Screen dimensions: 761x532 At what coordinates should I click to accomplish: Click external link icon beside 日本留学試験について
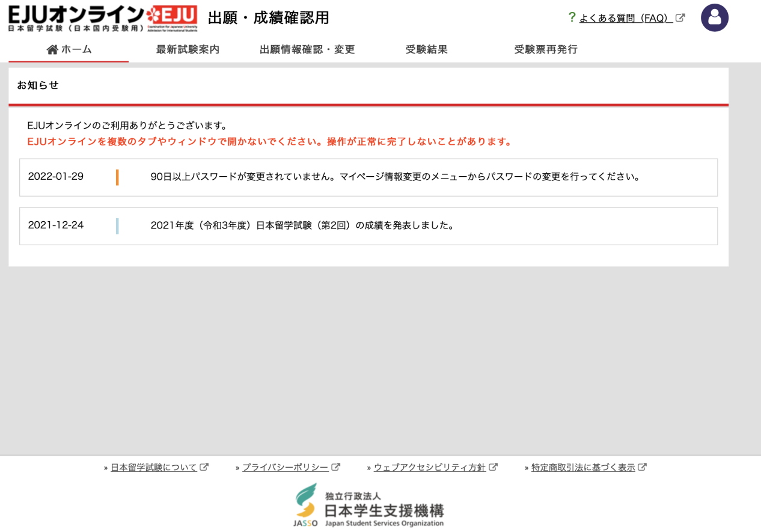pyautogui.click(x=204, y=466)
